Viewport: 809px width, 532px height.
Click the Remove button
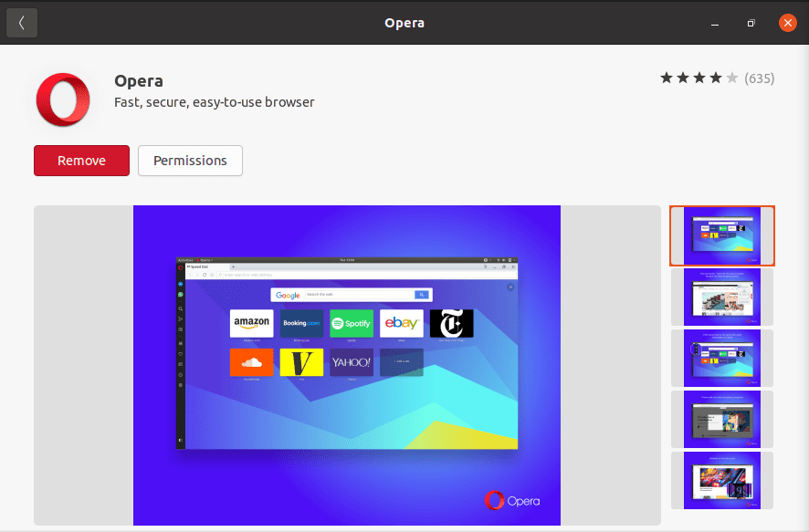coord(81,161)
